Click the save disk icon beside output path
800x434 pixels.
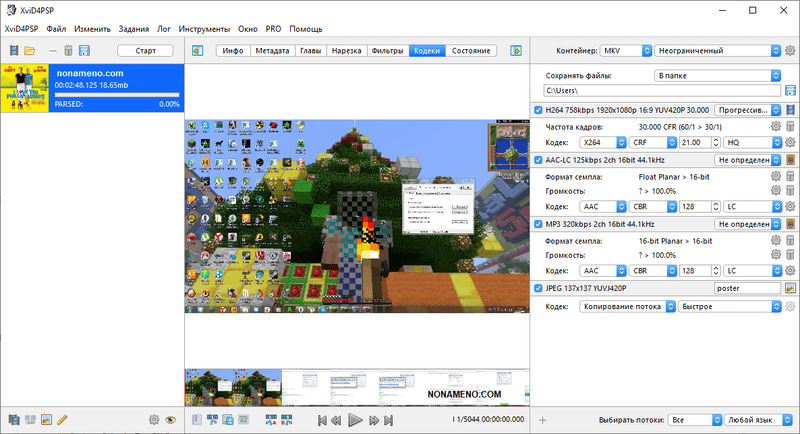pos(790,91)
